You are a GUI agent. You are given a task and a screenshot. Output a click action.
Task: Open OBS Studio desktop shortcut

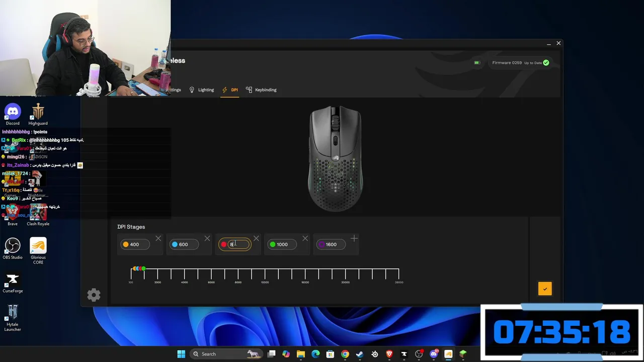(13, 248)
